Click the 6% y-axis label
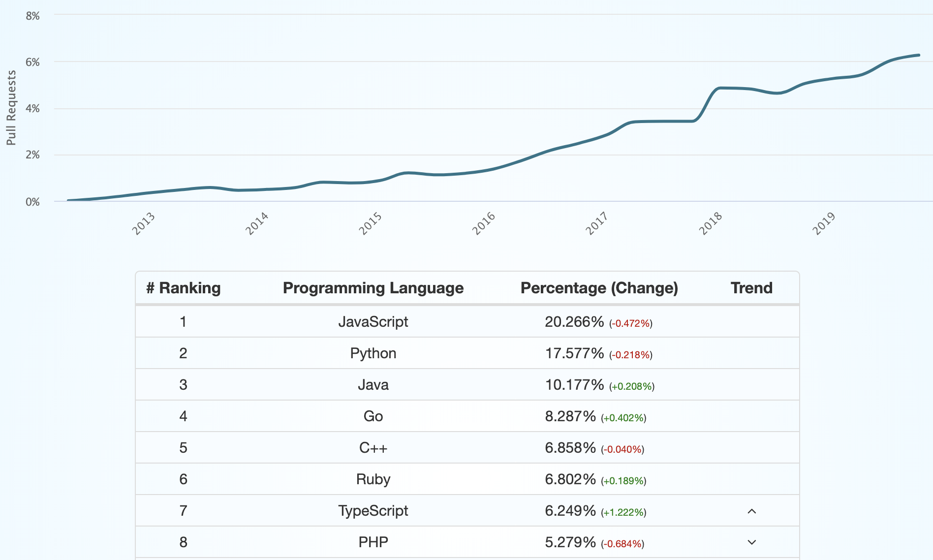The height and width of the screenshot is (560, 933). click(32, 62)
